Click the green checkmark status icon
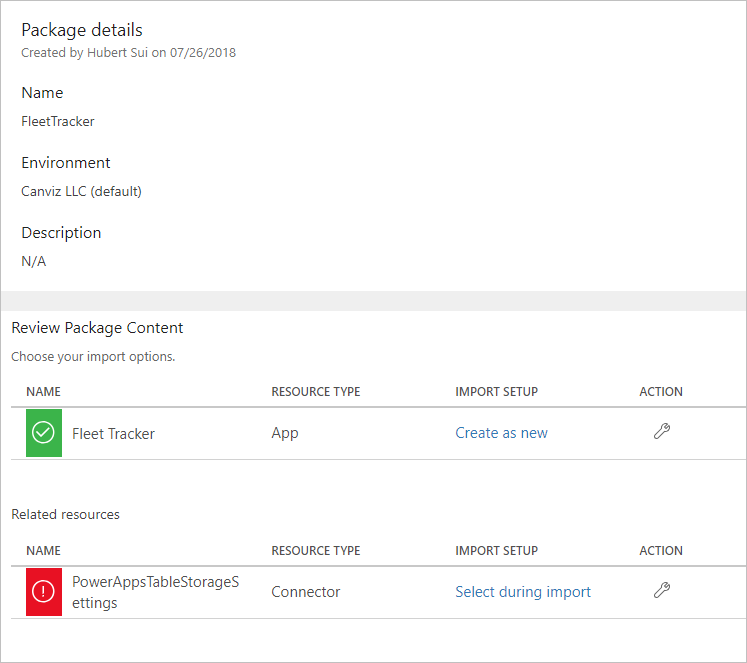The height and width of the screenshot is (663, 747). [x=44, y=433]
